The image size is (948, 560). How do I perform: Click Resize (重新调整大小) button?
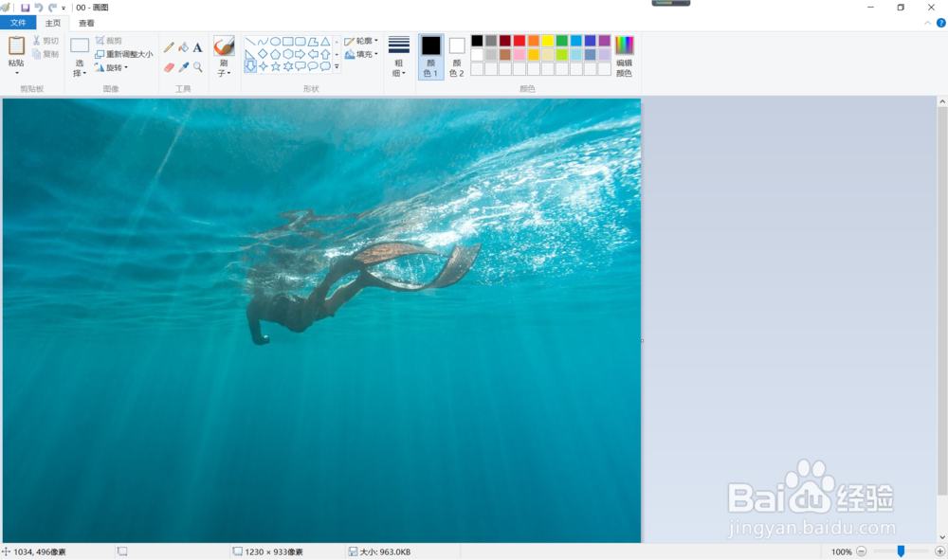click(x=124, y=54)
